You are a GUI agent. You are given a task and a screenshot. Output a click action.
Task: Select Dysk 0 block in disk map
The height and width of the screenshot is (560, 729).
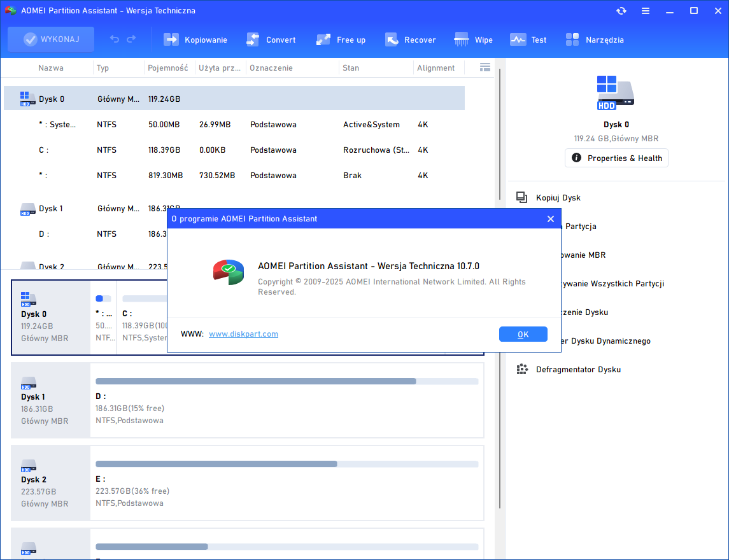tap(51, 318)
